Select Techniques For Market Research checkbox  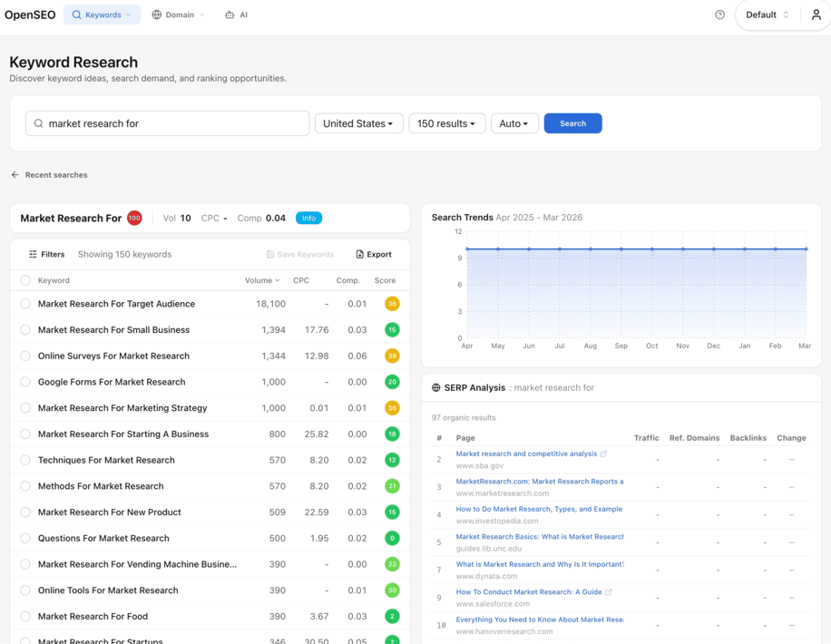[x=24, y=460]
